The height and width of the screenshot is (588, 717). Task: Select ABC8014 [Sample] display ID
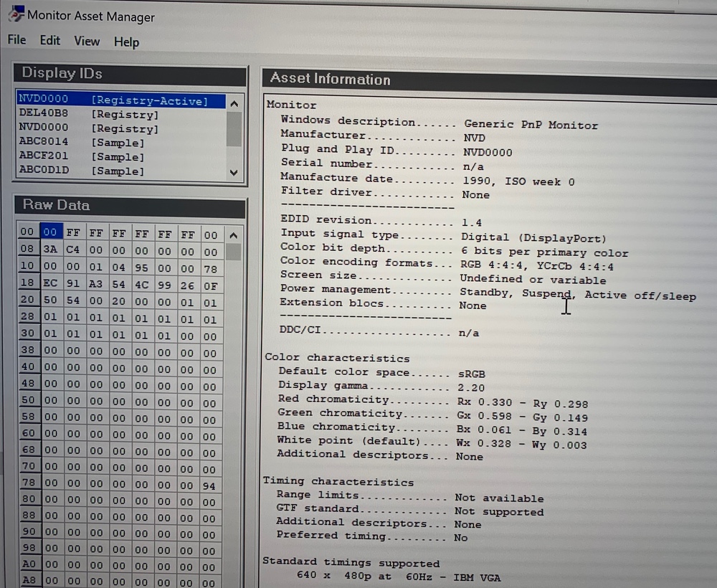tap(121, 142)
